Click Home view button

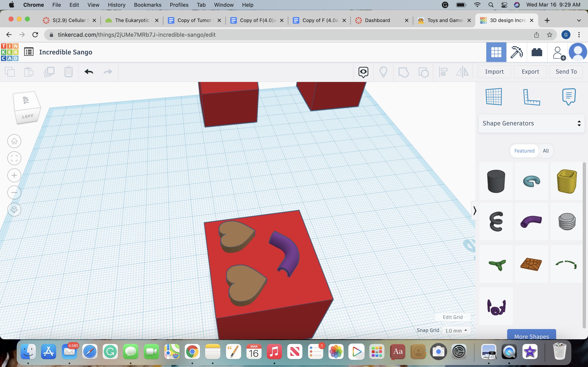pyautogui.click(x=14, y=141)
